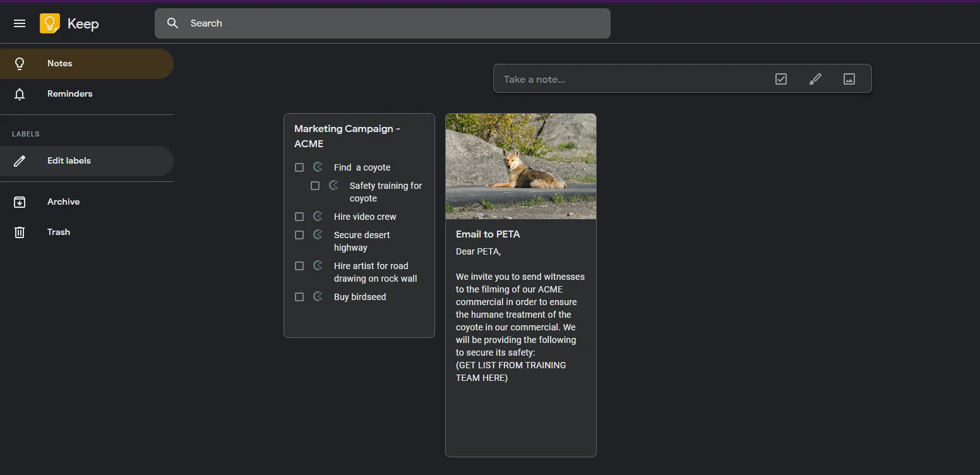Click the Archive box icon

tap(20, 201)
